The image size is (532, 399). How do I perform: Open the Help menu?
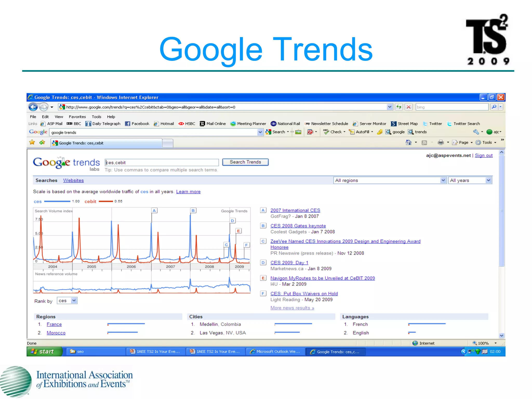click(x=111, y=117)
